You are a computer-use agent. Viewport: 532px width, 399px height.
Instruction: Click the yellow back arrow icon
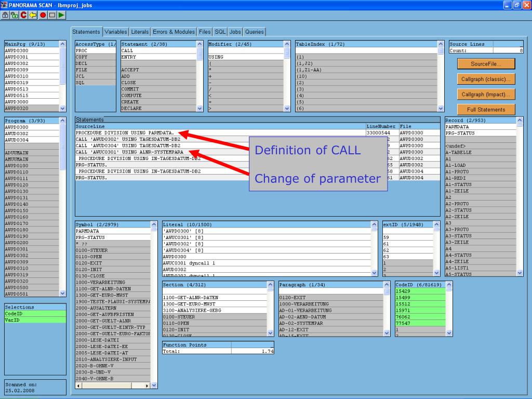tap(33, 15)
